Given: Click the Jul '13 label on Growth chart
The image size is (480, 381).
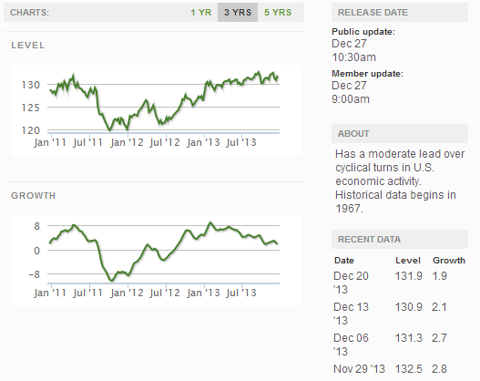Looking at the screenshot, I should [x=241, y=293].
